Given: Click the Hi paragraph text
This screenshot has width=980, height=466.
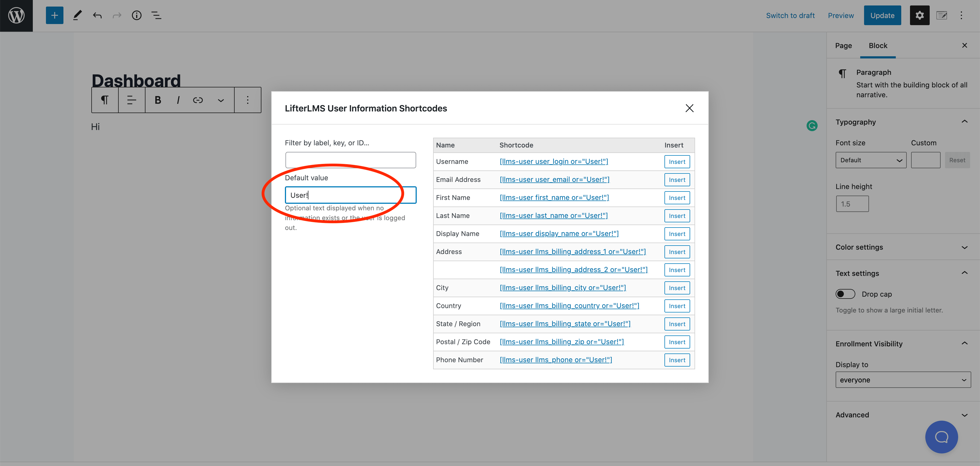Looking at the screenshot, I should [95, 126].
